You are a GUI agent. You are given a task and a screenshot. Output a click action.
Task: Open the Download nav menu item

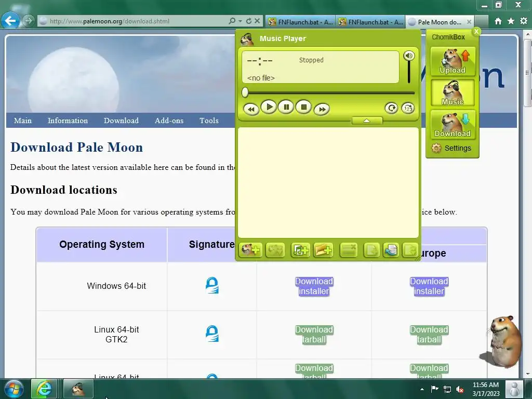pos(121,121)
